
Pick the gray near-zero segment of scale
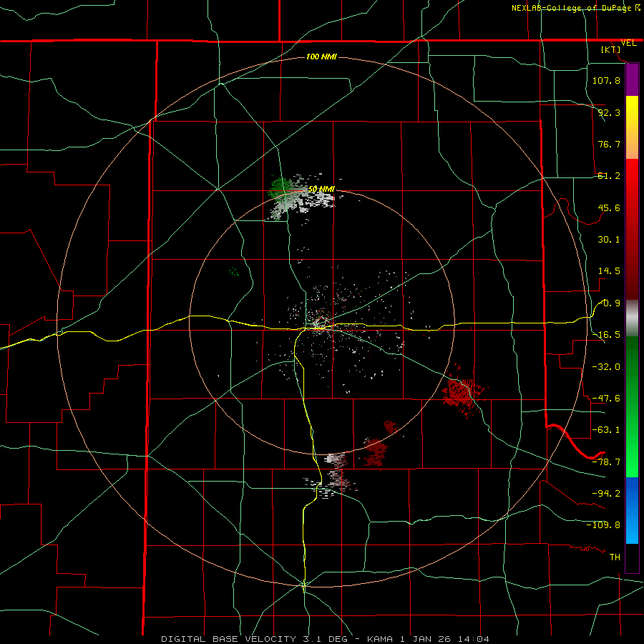pos(632,318)
